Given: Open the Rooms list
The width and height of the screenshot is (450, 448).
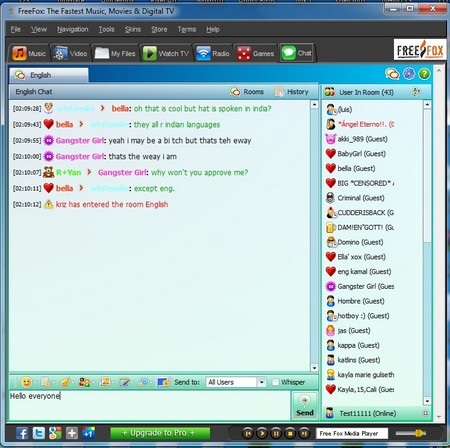Looking at the screenshot, I should [247, 92].
